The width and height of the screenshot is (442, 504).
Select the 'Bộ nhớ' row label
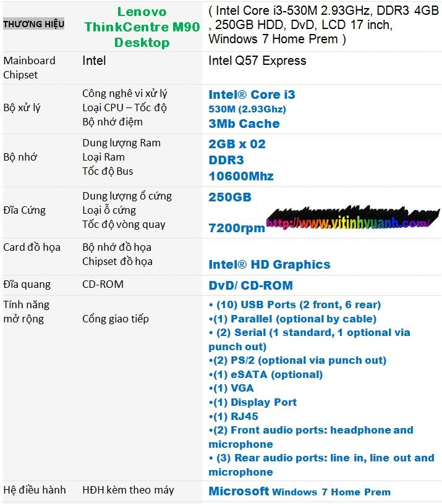pyautogui.click(x=20, y=157)
